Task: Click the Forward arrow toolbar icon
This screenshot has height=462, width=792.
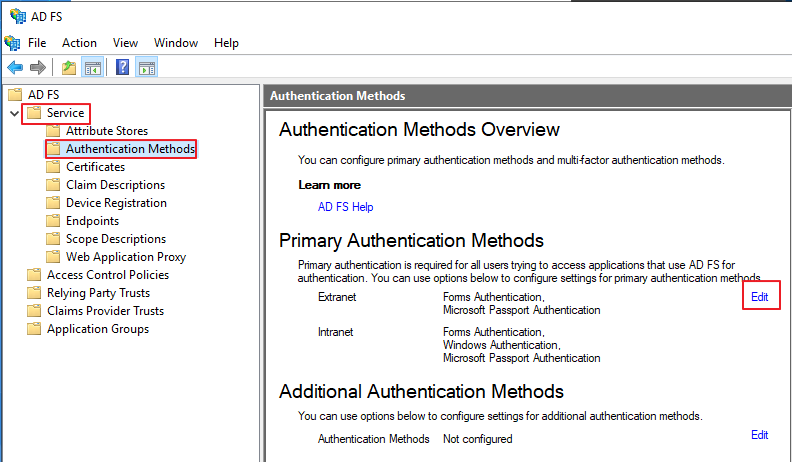Action: [38, 67]
